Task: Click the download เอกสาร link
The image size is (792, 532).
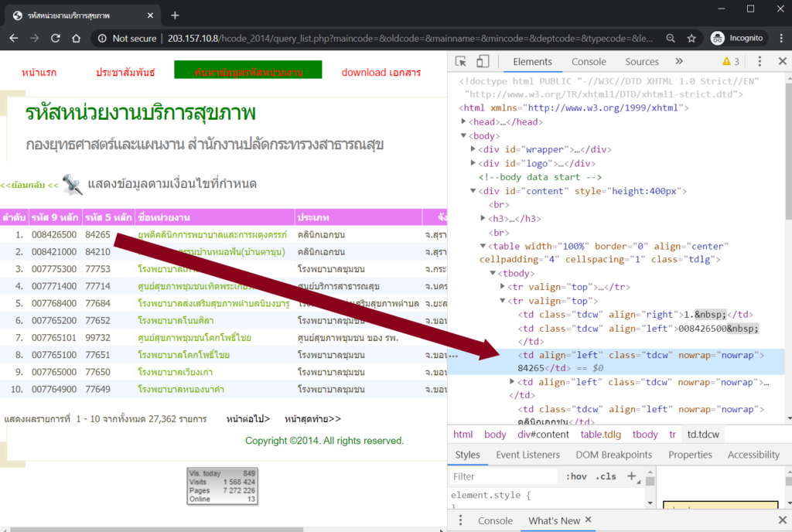Action: pos(381,72)
